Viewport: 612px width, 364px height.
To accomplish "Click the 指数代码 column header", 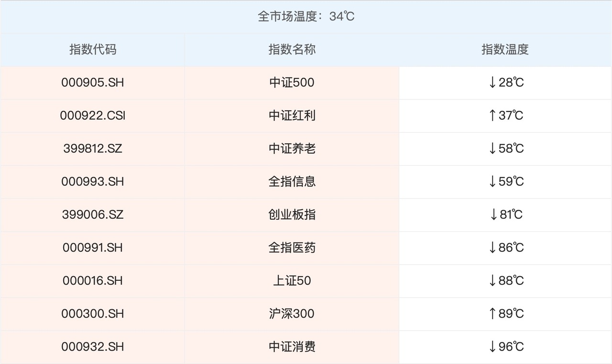I will tap(93, 49).
